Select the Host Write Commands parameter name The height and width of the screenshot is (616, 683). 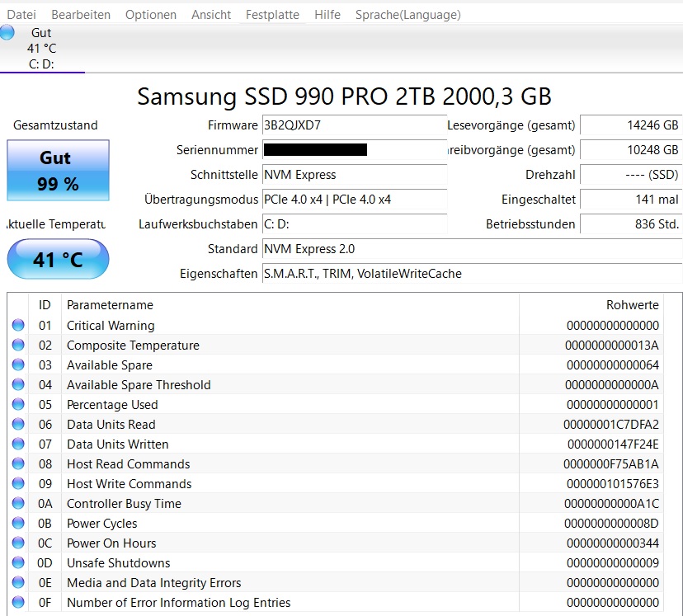click(129, 484)
